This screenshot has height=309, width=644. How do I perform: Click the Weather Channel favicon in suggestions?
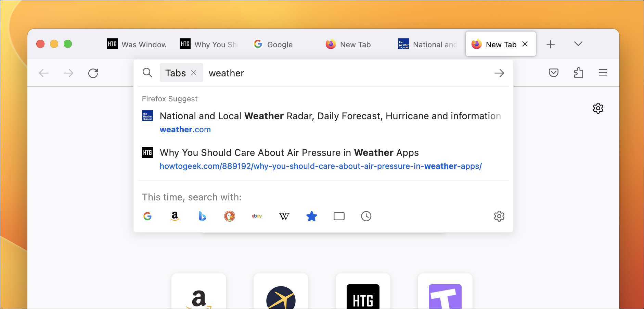(x=147, y=115)
